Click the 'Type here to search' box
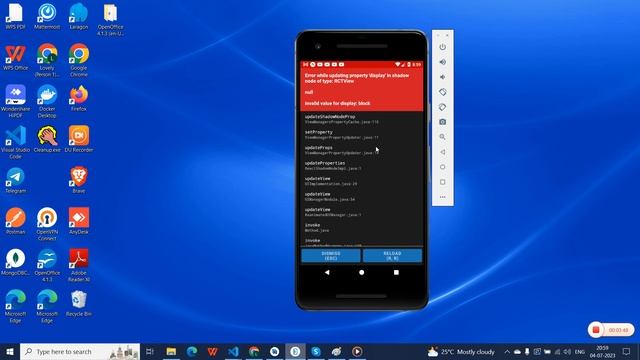This screenshot has height=360, width=640. pos(80,351)
